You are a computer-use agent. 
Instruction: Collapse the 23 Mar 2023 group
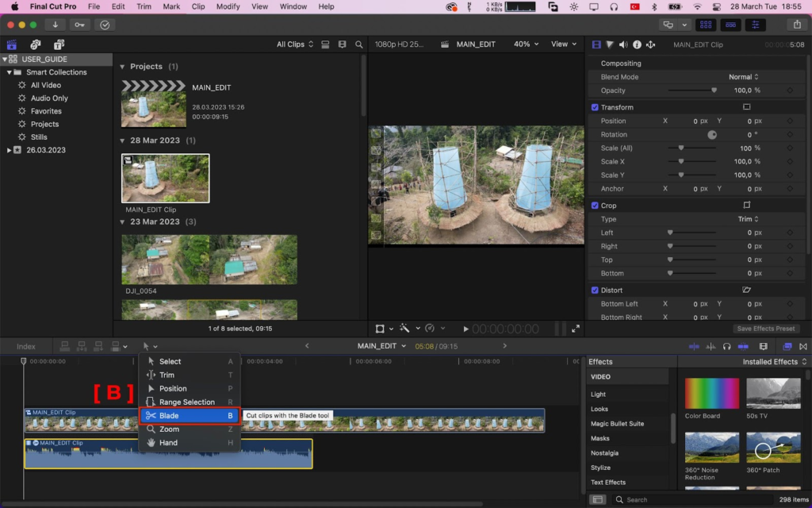pyautogui.click(x=122, y=222)
